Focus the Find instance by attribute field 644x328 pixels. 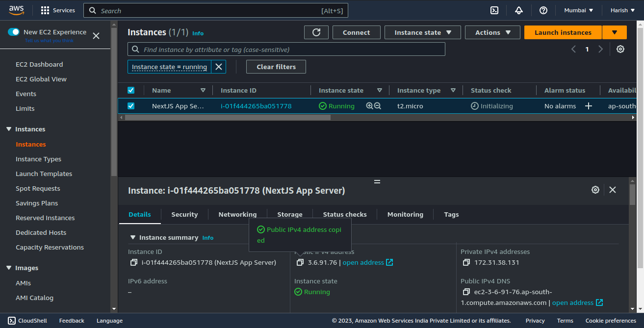(286, 49)
